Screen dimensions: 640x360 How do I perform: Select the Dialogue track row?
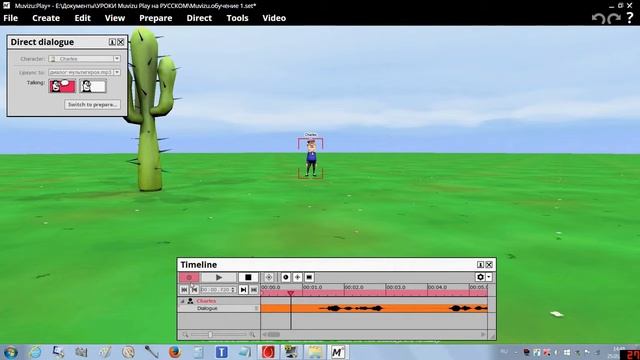(219, 309)
